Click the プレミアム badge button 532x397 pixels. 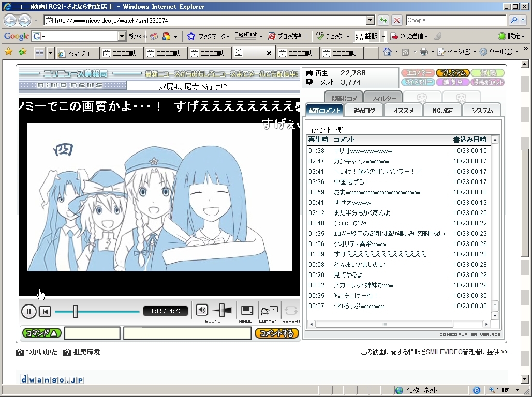(453, 73)
